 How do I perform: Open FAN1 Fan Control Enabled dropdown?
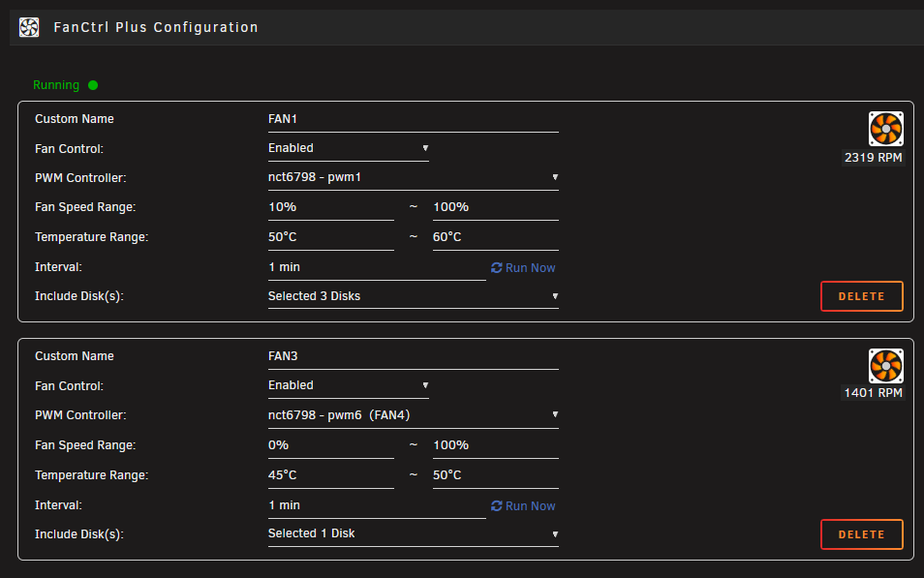[x=349, y=148]
